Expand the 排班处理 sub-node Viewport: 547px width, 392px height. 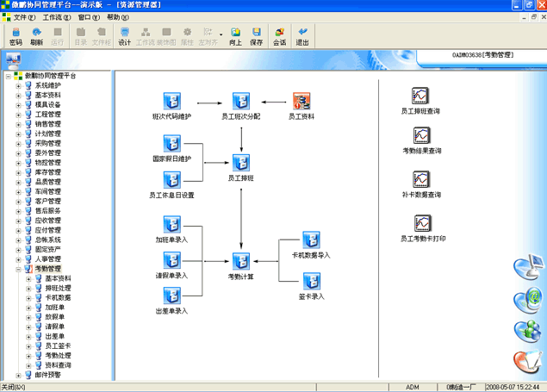pos(28,288)
